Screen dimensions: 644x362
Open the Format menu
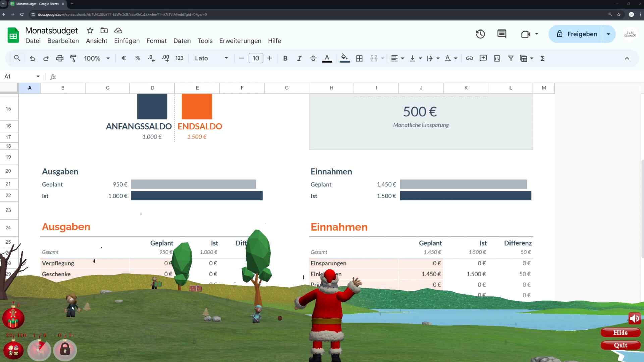click(x=156, y=41)
